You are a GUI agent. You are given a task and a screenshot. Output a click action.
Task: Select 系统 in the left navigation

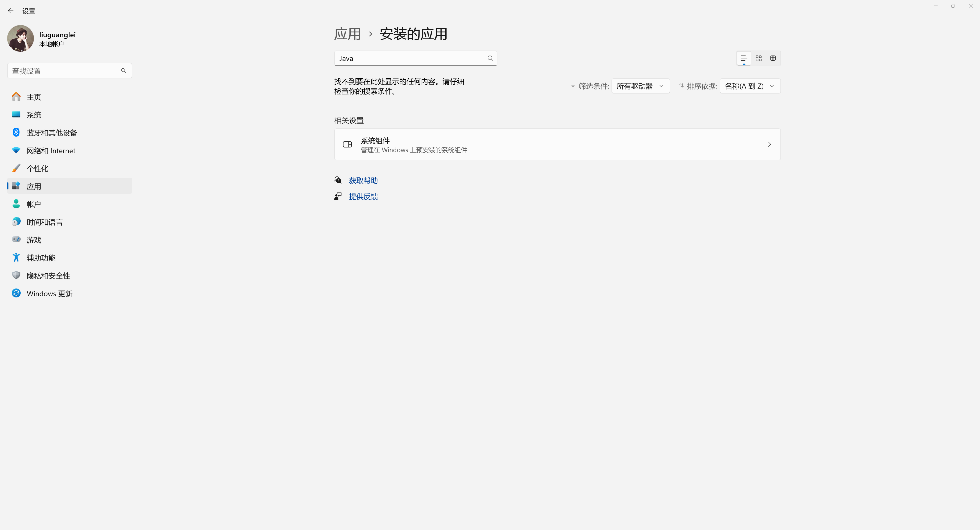pos(34,115)
